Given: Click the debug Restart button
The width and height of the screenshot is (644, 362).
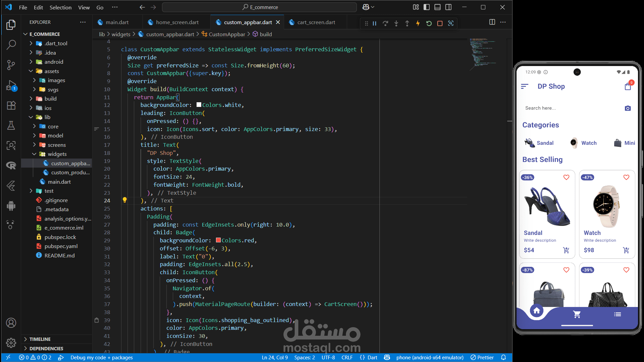Looking at the screenshot, I should pos(429,23).
